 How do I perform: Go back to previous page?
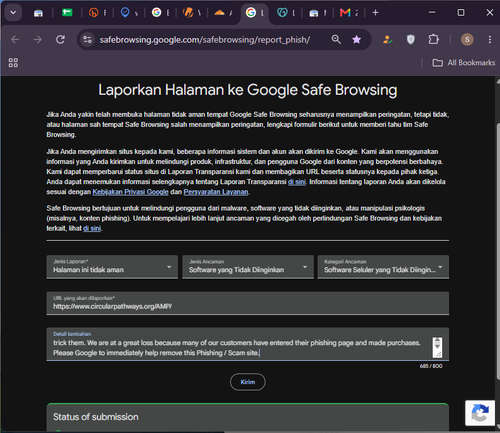pyautogui.click(x=15, y=40)
